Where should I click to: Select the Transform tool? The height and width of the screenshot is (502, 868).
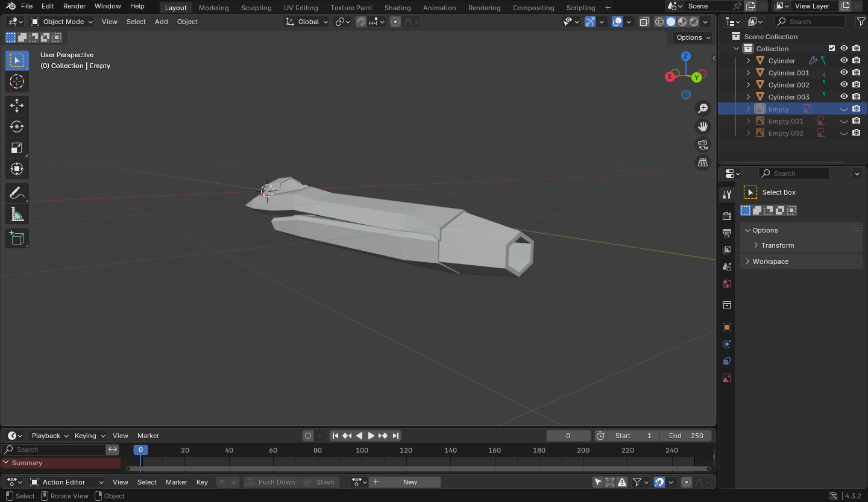pyautogui.click(x=17, y=169)
